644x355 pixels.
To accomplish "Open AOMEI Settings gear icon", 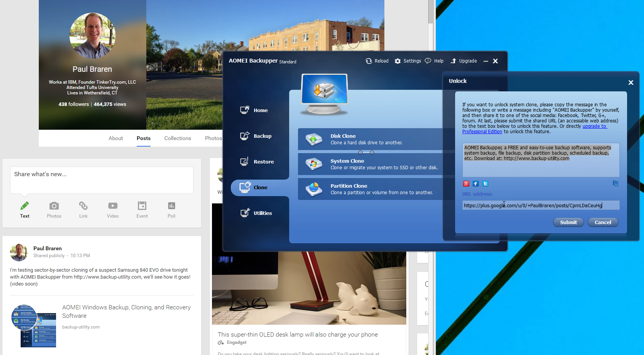I will coord(398,61).
